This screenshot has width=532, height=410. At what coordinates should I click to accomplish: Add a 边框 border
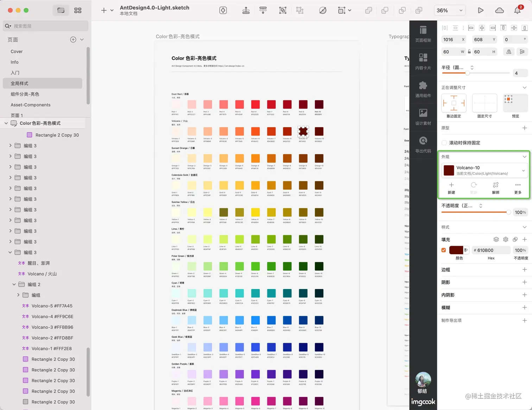point(525,270)
